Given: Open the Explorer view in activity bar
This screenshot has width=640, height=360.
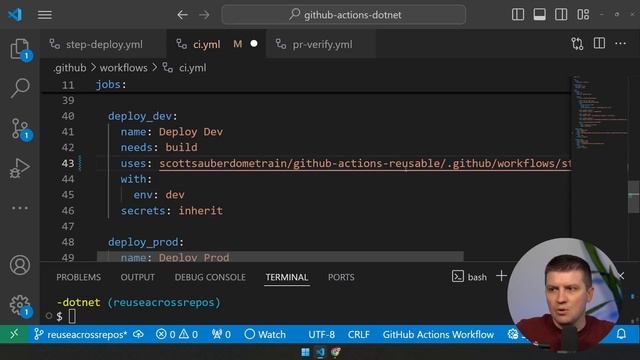Looking at the screenshot, I should [x=20, y=49].
